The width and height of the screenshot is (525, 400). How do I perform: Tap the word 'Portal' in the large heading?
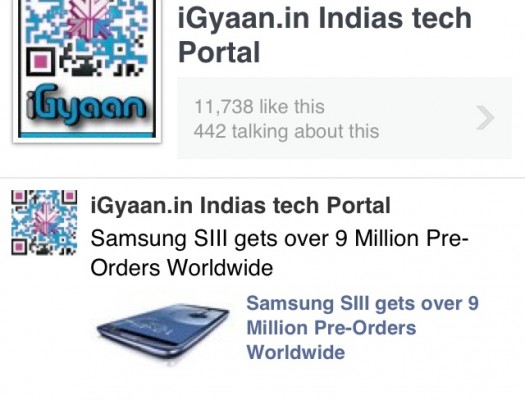(x=219, y=52)
